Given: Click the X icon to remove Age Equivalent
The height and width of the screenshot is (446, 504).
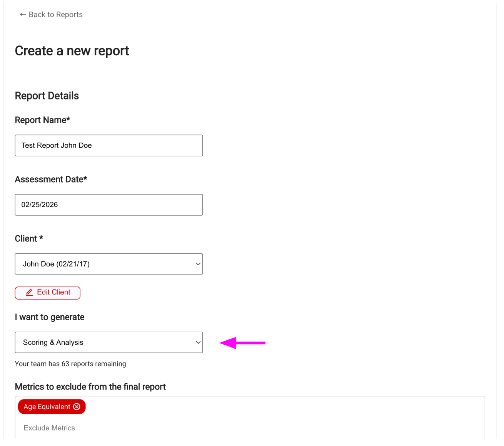Looking at the screenshot, I should coord(77,406).
